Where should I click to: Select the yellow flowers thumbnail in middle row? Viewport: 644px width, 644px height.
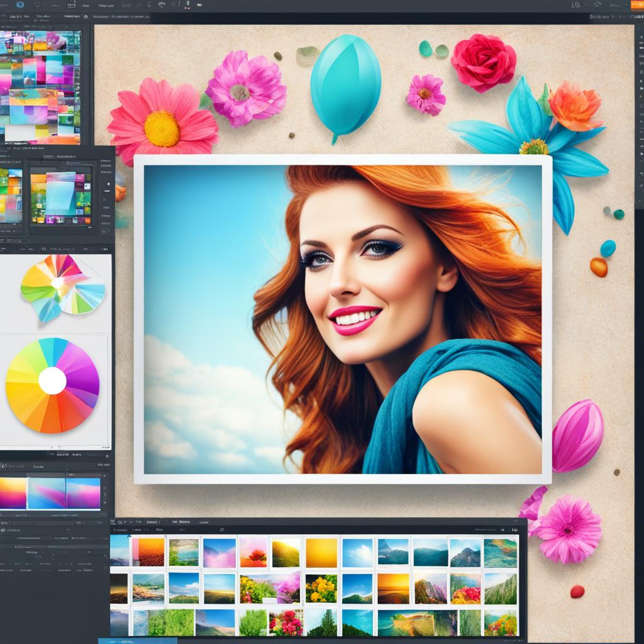(x=321, y=589)
